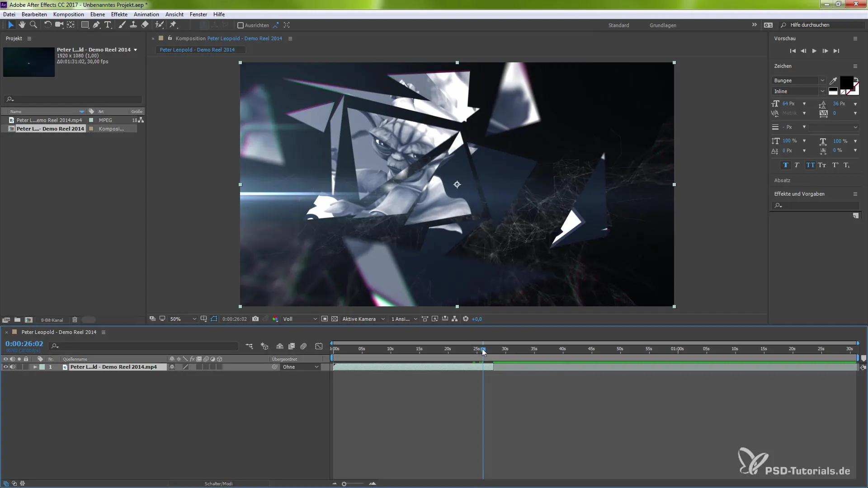Open the Inline font style dropdown
Screen dimensions: 868x488
(x=799, y=91)
